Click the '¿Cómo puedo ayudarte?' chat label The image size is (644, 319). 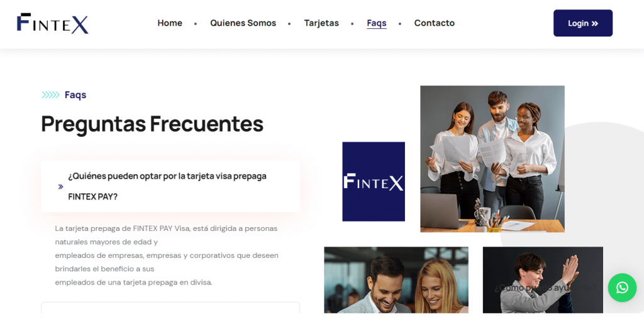click(x=545, y=288)
